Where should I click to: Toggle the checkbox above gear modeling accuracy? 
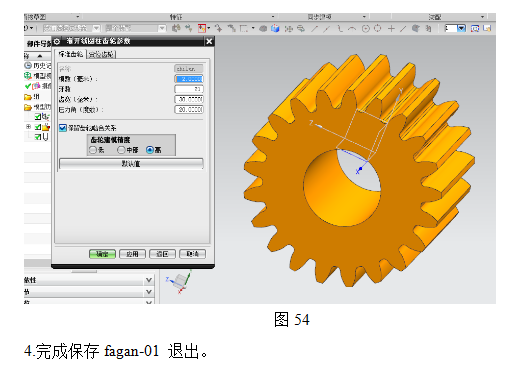point(63,128)
